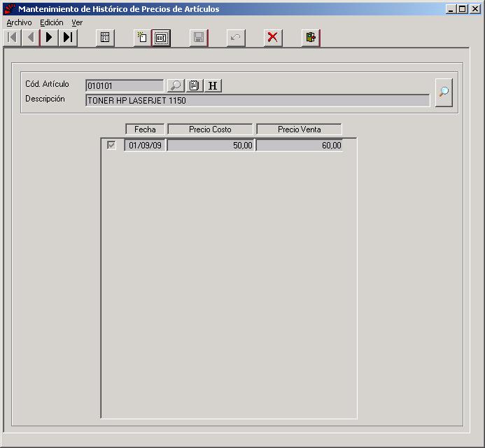Click the edit mode toolbar icon

coord(161,38)
